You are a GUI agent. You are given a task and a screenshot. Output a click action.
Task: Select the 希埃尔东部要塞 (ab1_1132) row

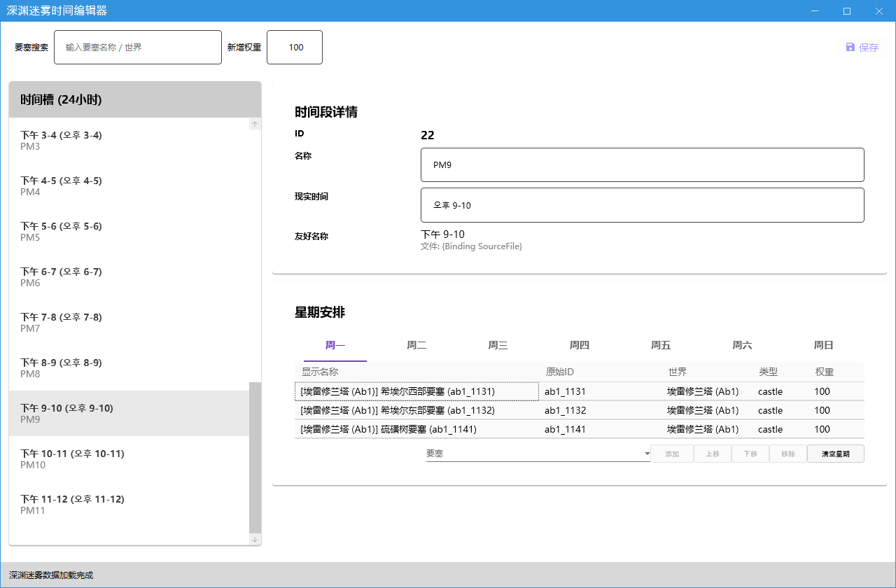tap(580, 410)
